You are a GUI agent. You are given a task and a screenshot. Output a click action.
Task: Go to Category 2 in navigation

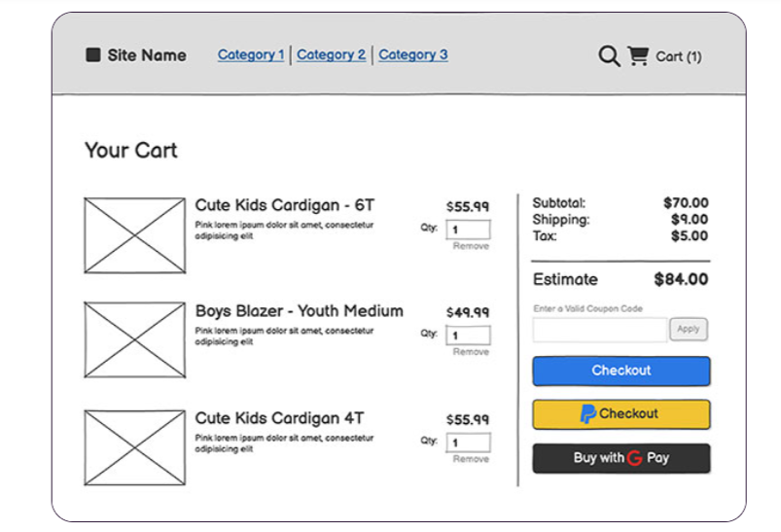(x=331, y=54)
